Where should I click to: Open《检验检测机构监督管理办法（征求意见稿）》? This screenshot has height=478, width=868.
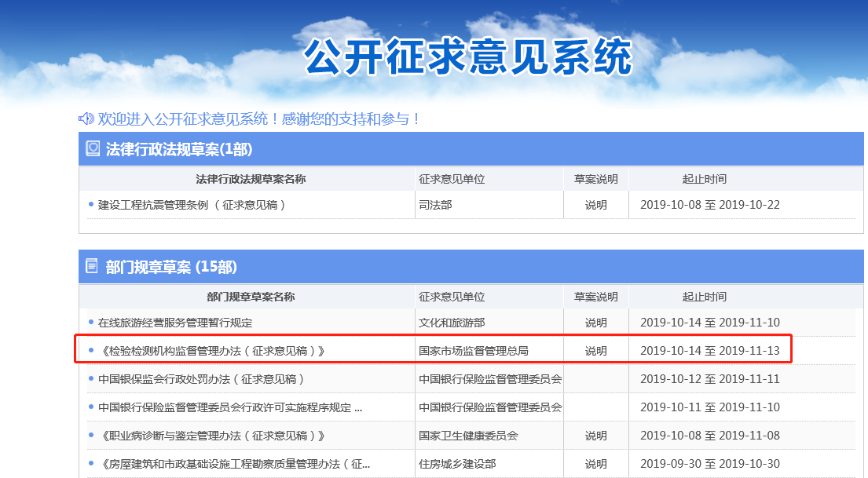(211, 351)
